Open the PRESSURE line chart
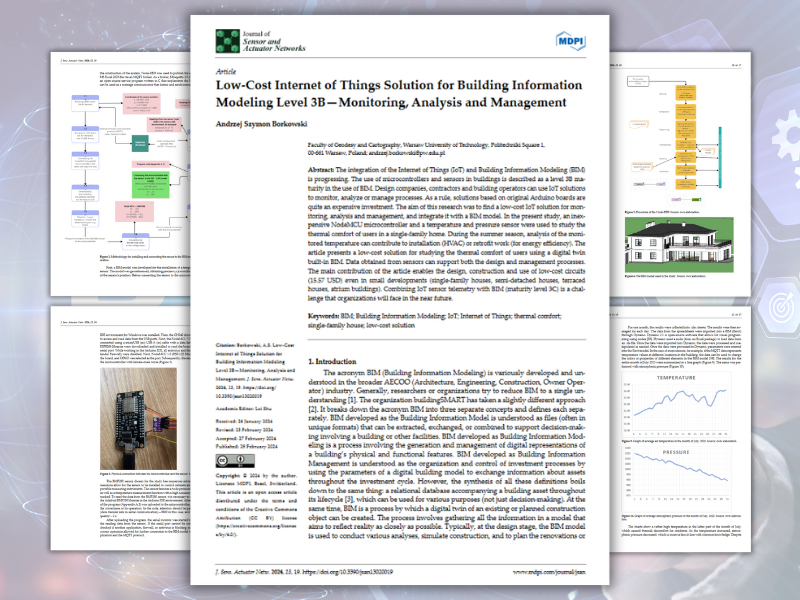The height and width of the screenshot is (600, 800). 677,479
